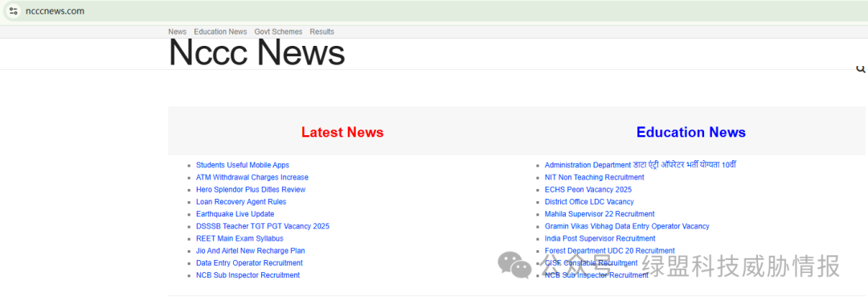Open District Office LDC Vacancy link

(x=589, y=202)
